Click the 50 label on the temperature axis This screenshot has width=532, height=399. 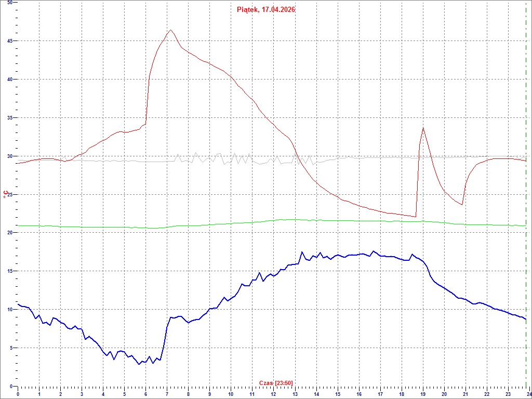coord(10,3)
